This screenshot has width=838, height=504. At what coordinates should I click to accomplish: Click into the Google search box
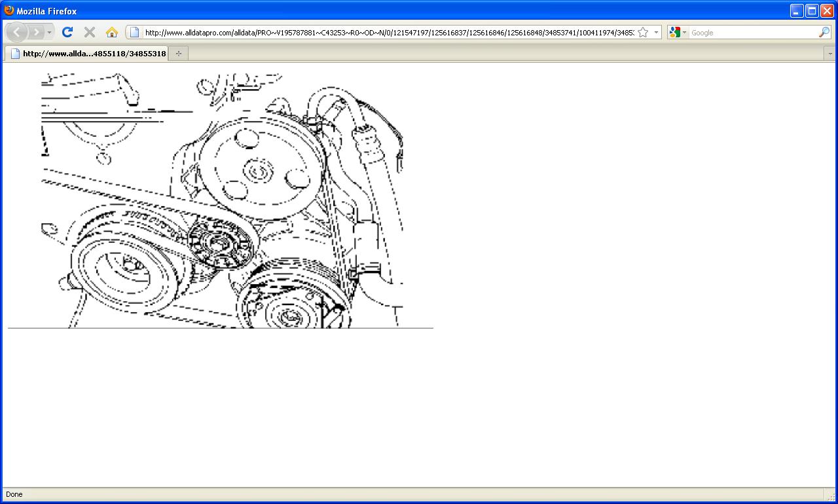point(753,32)
